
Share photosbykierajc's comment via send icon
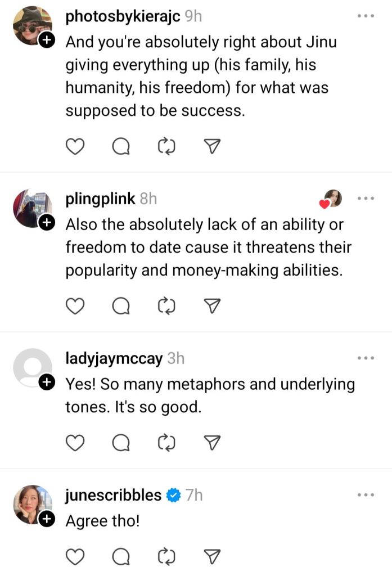click(x=211, y=147)
